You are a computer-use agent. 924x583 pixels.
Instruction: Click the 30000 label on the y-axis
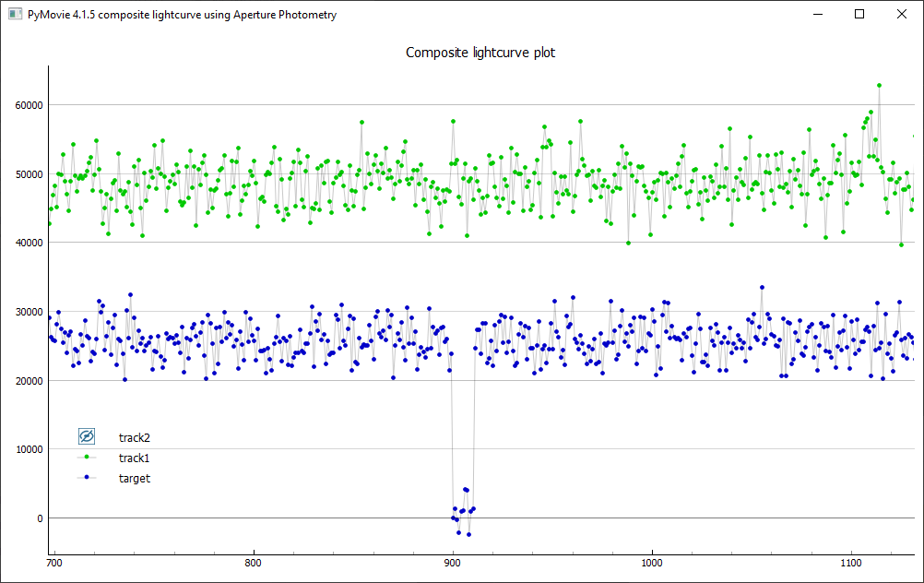(28, 312)
